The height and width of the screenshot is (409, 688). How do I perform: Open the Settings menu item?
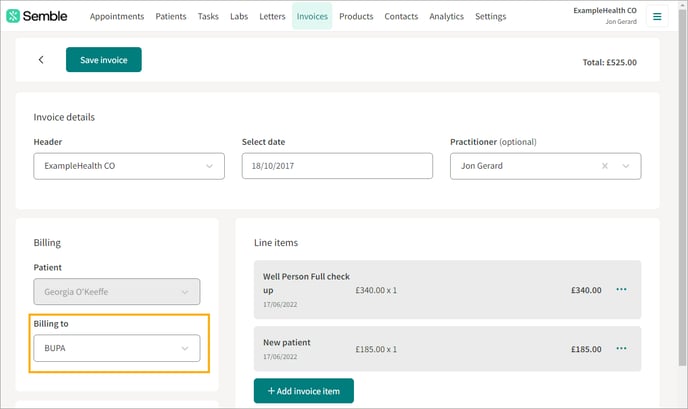click(x=491, y=16)
